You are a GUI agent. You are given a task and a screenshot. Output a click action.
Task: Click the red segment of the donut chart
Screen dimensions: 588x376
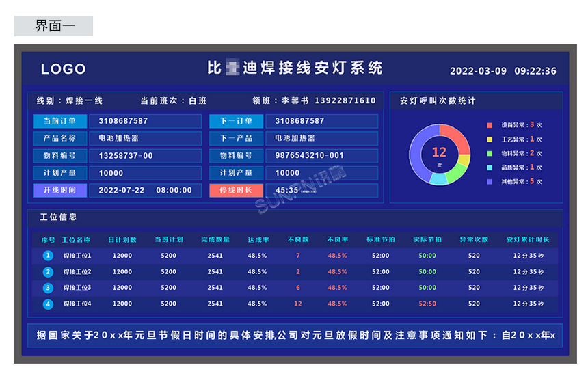click(457, 136)
